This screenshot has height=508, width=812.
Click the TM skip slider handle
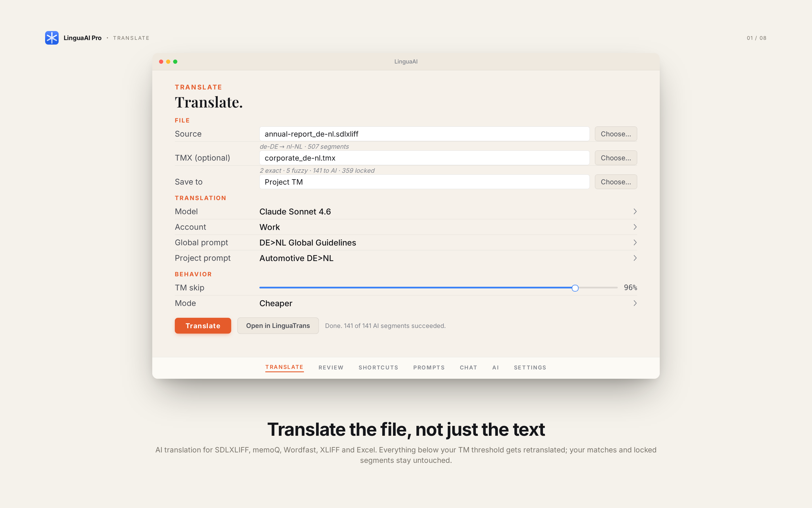(x=575, y=288)
